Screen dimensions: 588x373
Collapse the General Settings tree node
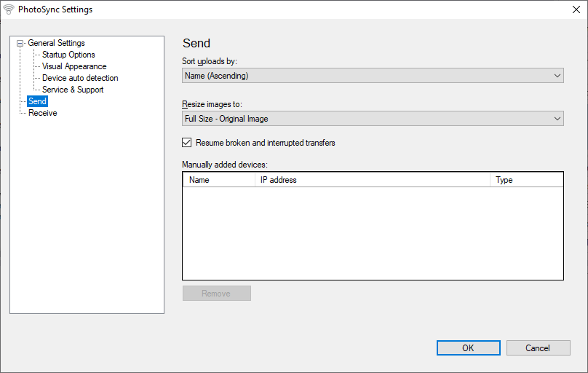coord(20,44)
